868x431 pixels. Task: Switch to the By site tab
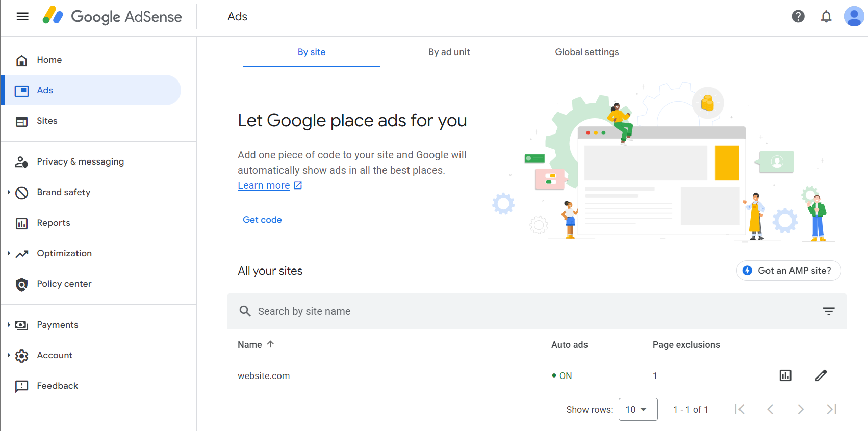coord(312,52)
